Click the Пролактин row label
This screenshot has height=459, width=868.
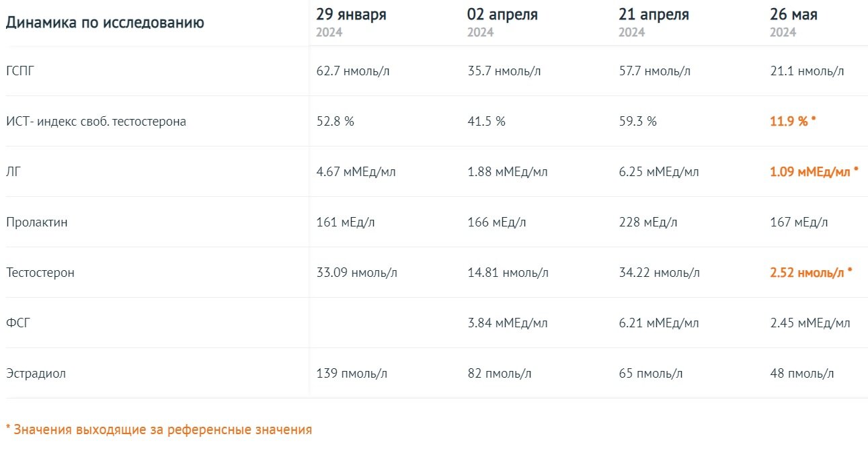point(36,222)
